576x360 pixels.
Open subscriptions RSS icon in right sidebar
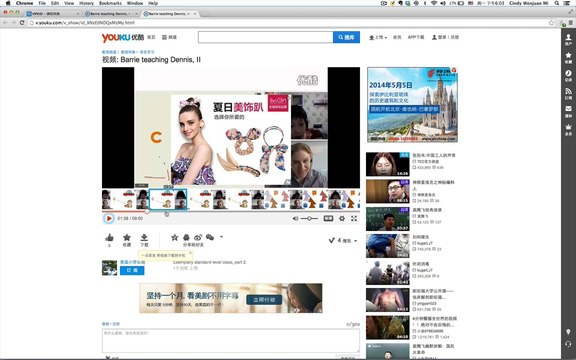(x=568, y=93)
